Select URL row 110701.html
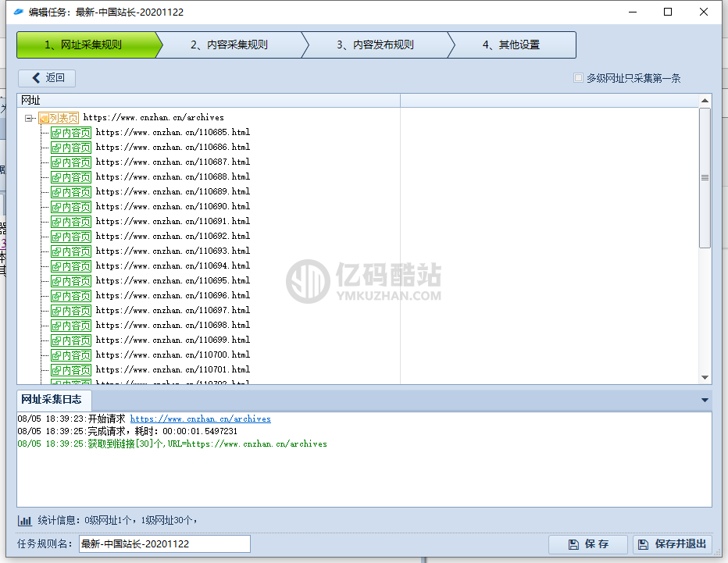The height and width of the screenshot is (563, 728). pyautogui.click(x=173, y=370)
